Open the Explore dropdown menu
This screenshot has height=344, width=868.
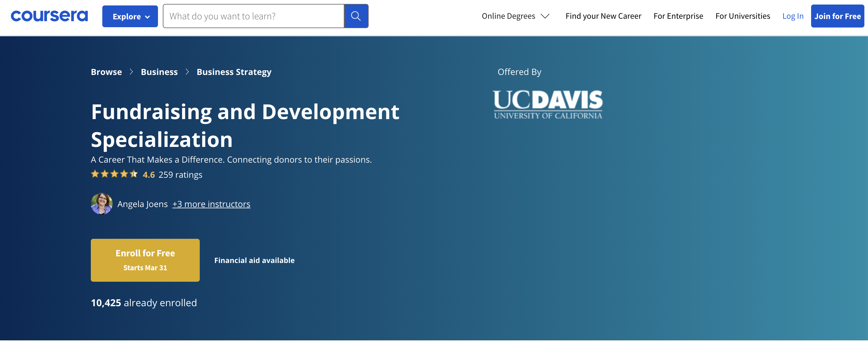click(130, 16)
